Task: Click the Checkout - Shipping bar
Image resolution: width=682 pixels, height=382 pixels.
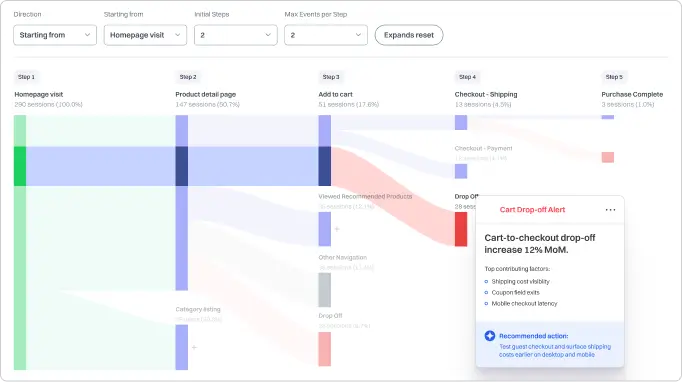Action: 461,122
